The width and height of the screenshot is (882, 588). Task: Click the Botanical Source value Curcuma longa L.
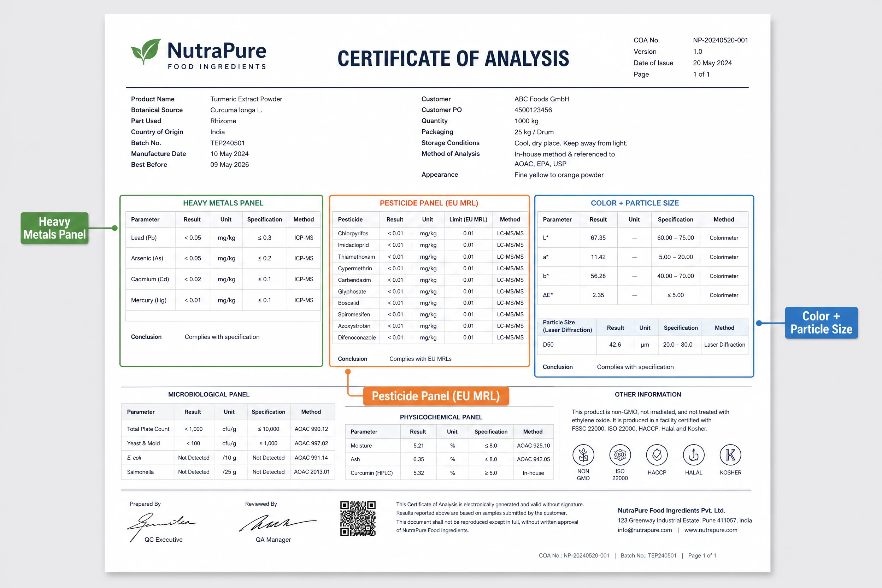click(x=236, y=110)
